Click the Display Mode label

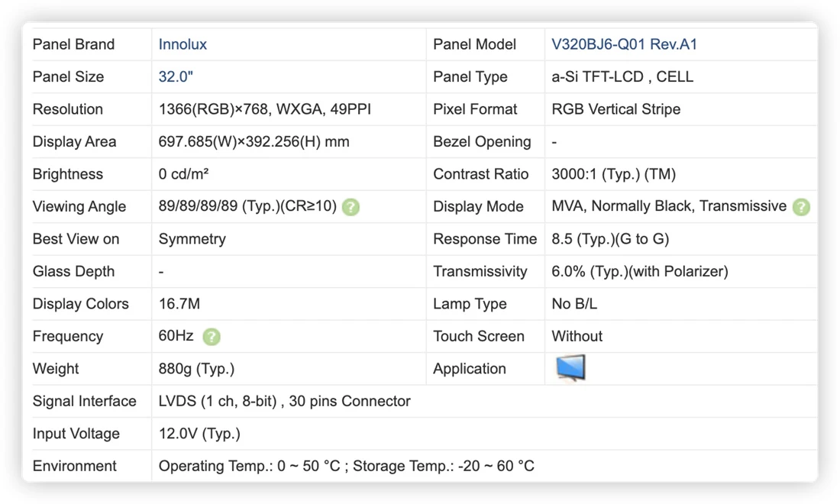pyautogui.click(x=478, y=207)
